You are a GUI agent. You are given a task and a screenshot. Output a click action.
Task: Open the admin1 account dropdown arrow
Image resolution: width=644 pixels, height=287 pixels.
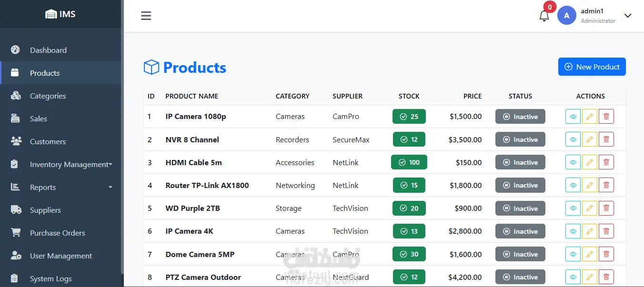pos(628,16)
